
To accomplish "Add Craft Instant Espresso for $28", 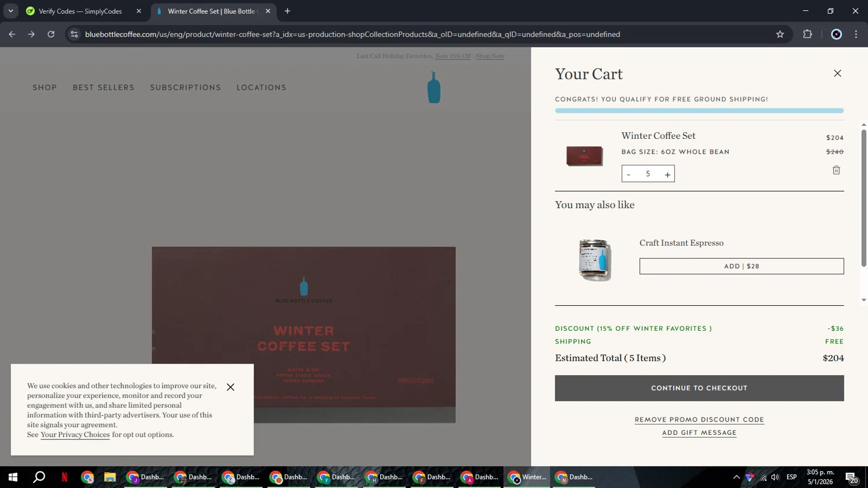I will coord(741,266).
